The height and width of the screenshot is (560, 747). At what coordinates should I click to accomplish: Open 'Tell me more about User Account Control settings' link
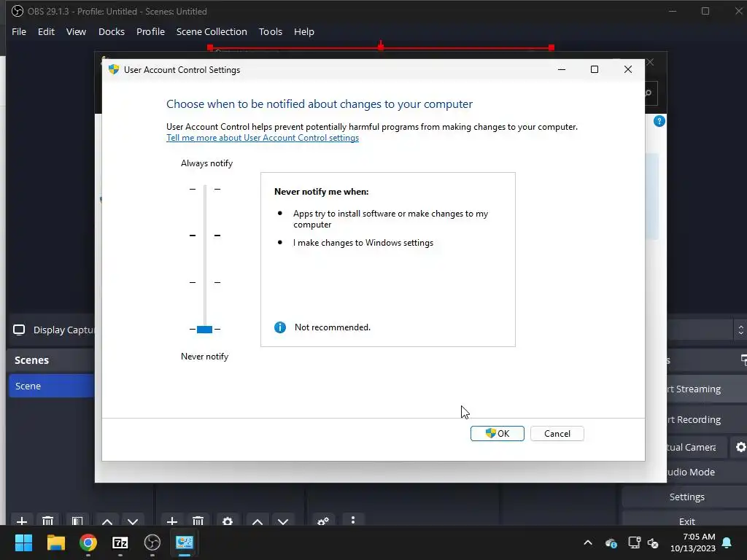263,138
